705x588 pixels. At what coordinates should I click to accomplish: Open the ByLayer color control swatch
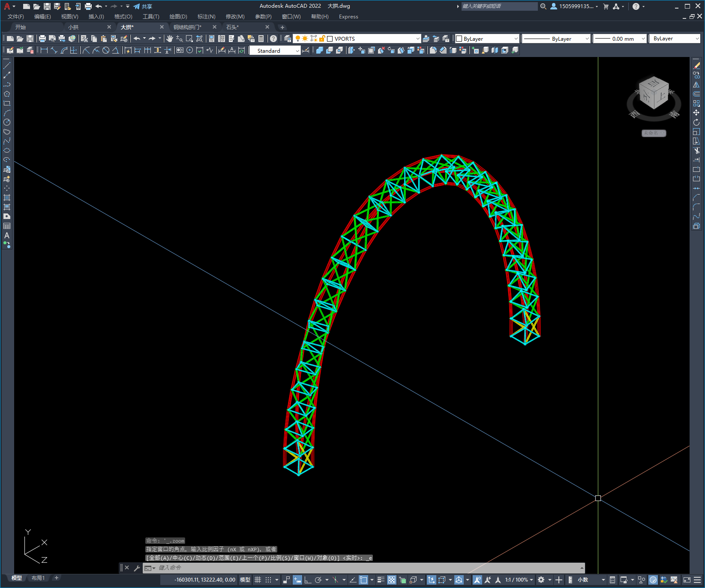point(459,39)
